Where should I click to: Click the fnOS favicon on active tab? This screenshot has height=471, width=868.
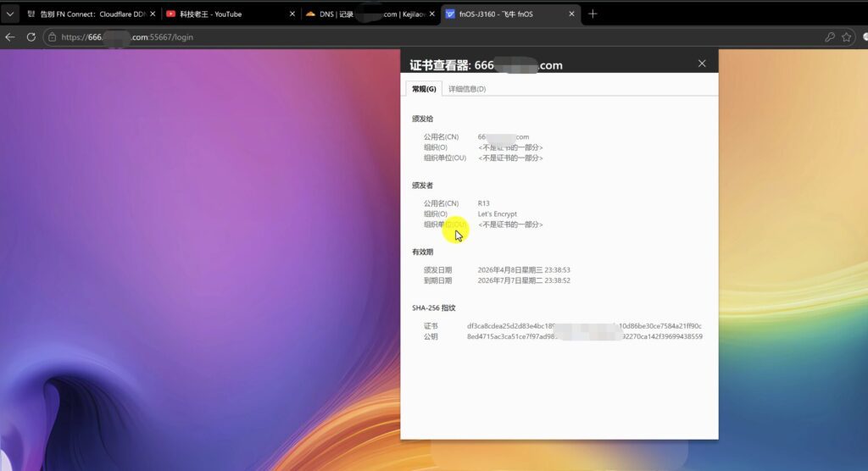click(450, 14)
